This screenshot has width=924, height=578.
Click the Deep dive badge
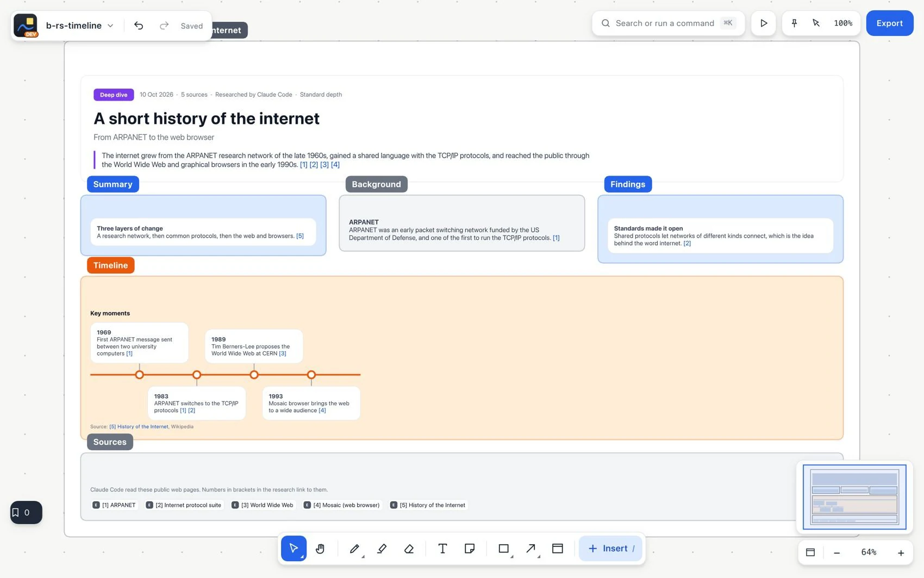[114, 95]
